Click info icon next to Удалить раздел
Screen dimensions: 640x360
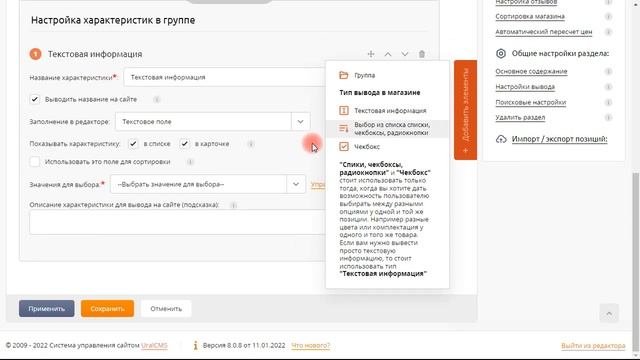tap(608, 118)
